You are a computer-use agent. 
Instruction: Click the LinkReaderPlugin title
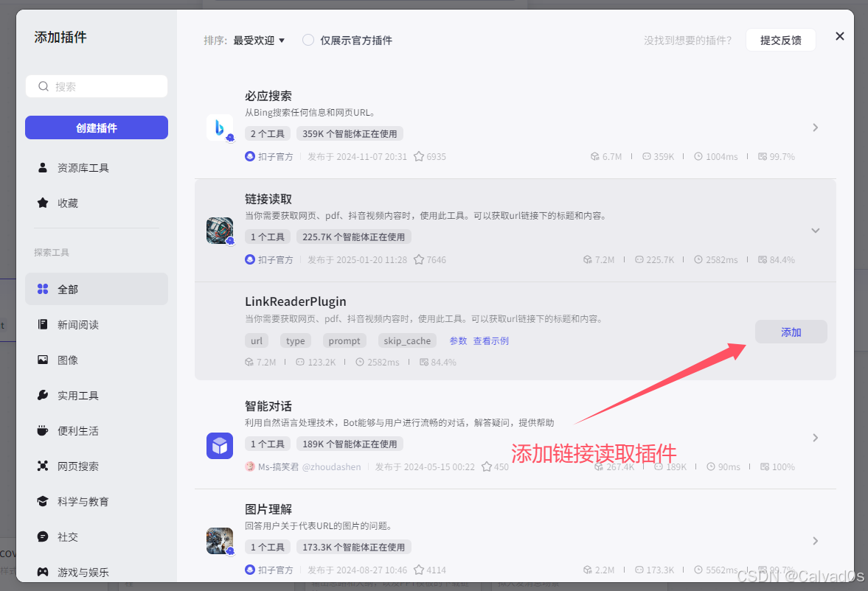pos(296,301)
